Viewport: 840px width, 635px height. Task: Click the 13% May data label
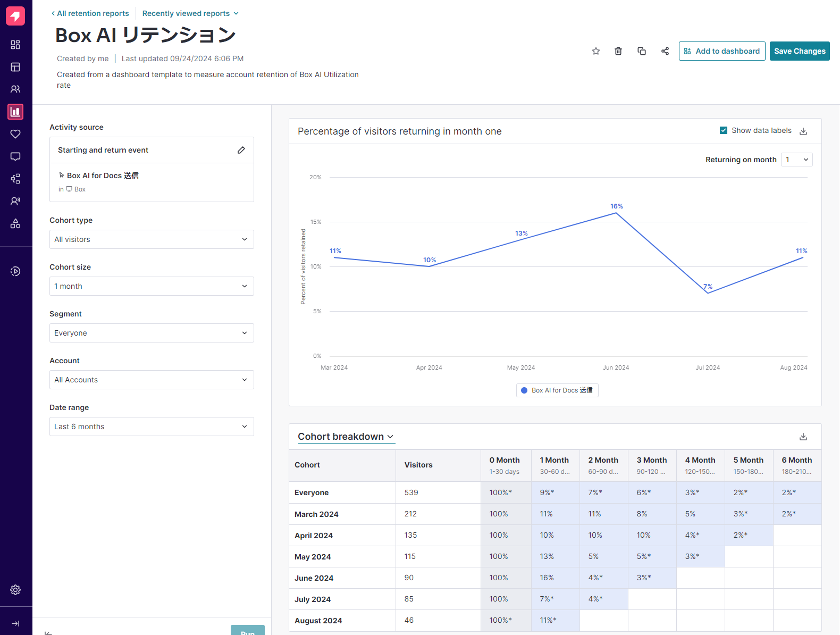(522, 233)
